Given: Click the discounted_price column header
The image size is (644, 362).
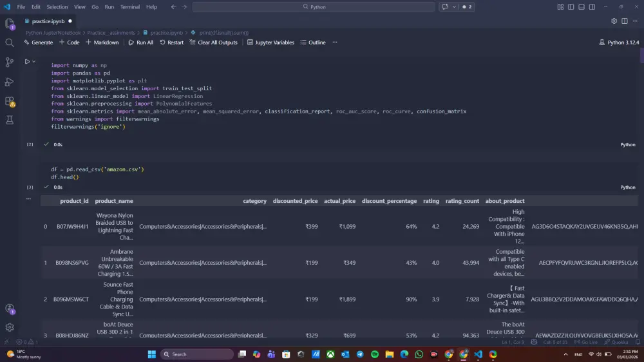Looking at the screenshot, I should pos(295,201).
